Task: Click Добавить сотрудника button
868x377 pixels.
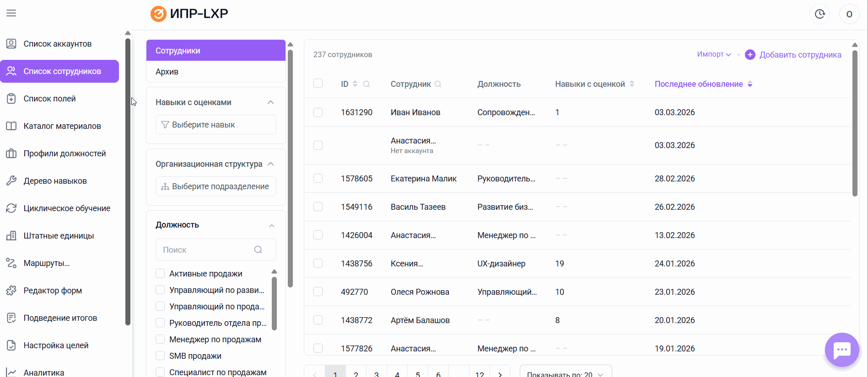Action: (793, 55)
